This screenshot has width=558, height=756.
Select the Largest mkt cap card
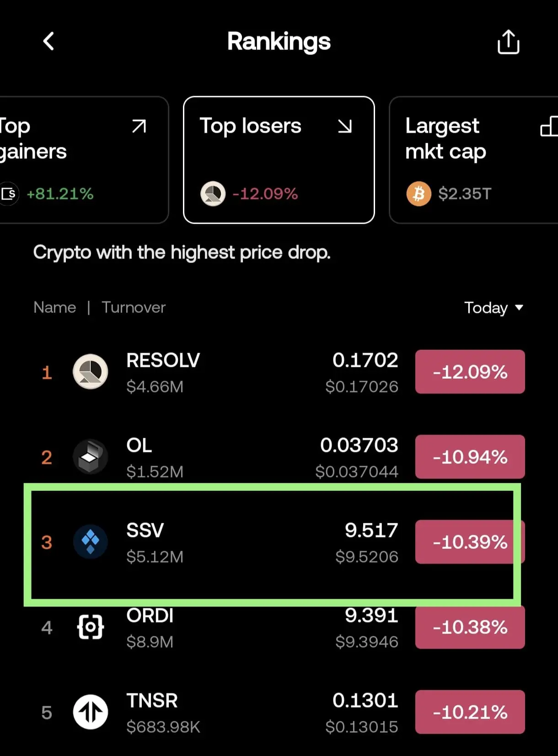[x=474, y=160]
